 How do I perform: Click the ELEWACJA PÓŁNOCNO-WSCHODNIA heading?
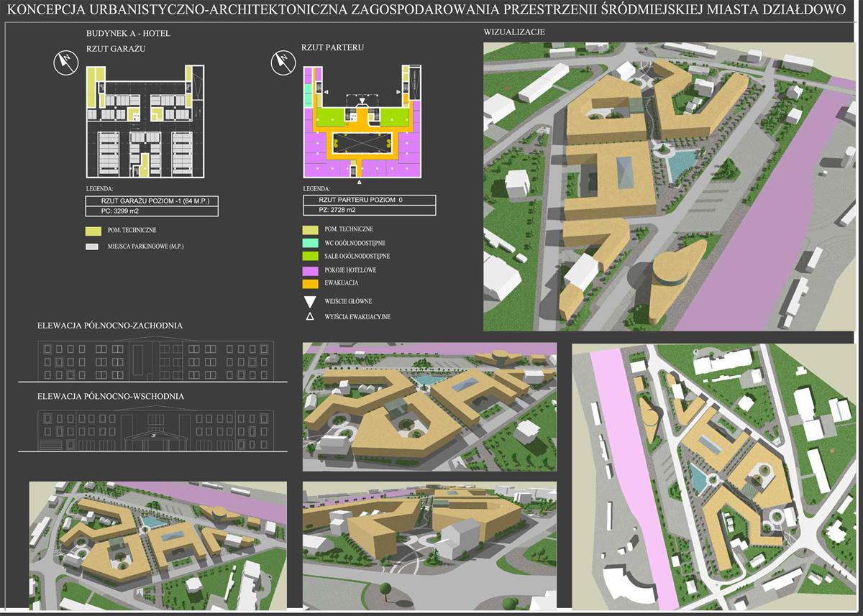point(111,396)
